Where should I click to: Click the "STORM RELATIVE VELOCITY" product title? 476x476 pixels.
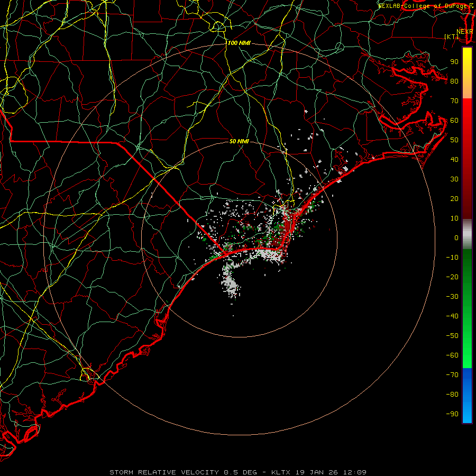coord(164,472)
